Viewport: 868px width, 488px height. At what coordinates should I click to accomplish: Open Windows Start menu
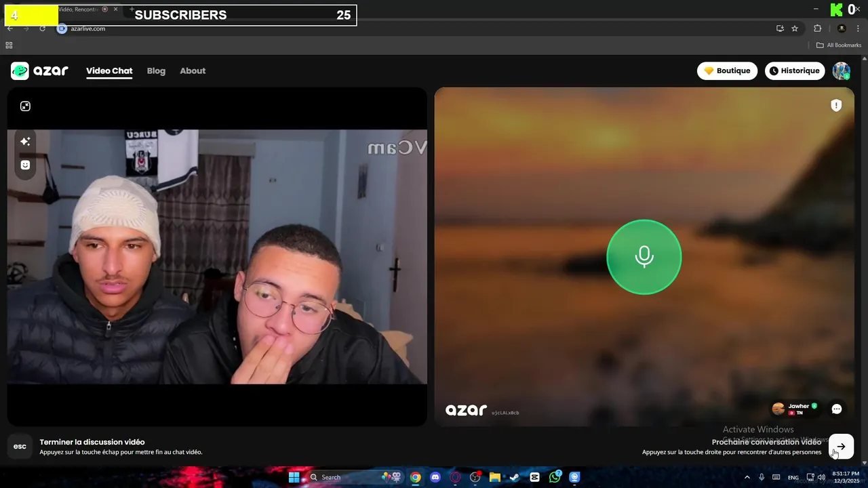point(294,477)
